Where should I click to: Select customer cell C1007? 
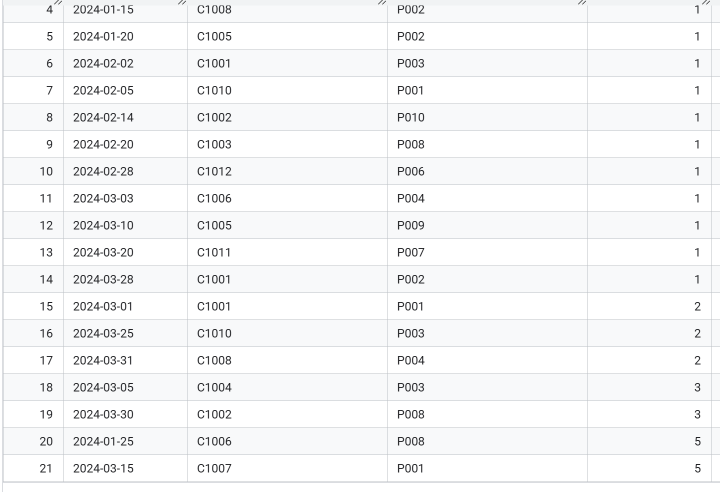point(214,468)
